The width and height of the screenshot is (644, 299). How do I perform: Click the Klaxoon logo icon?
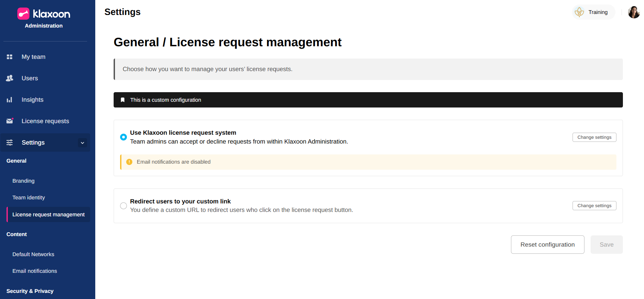23,14
